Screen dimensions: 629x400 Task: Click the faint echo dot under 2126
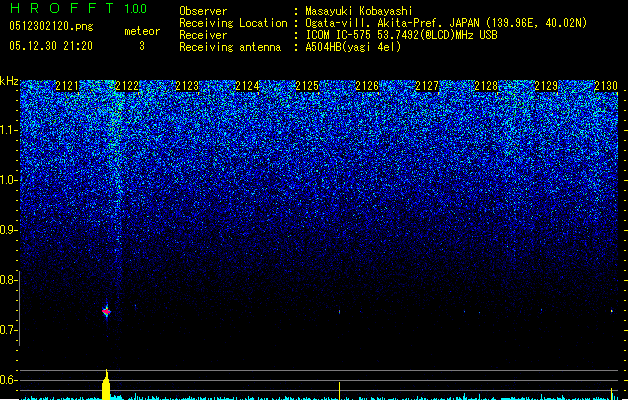pyautogui.click(x=340, y=311)
